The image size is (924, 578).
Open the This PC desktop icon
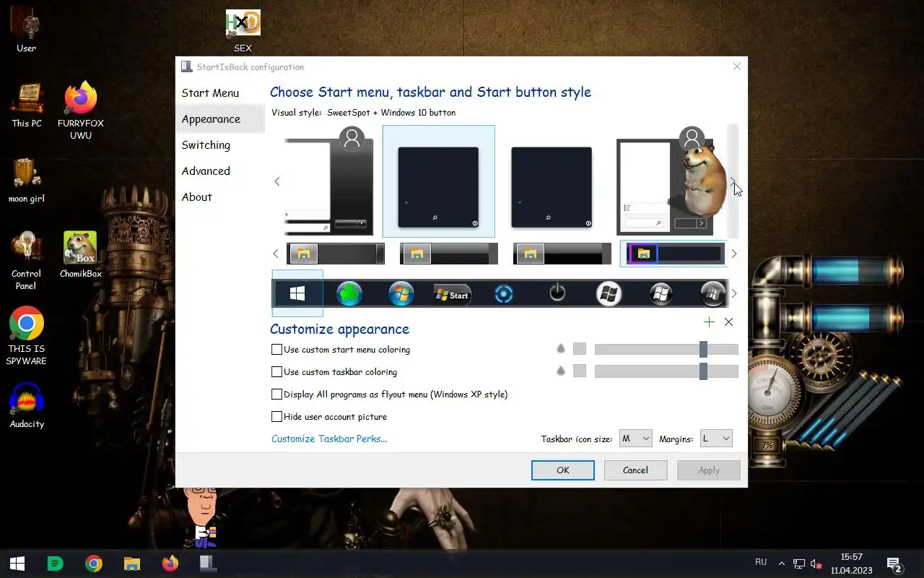point(27,105)
